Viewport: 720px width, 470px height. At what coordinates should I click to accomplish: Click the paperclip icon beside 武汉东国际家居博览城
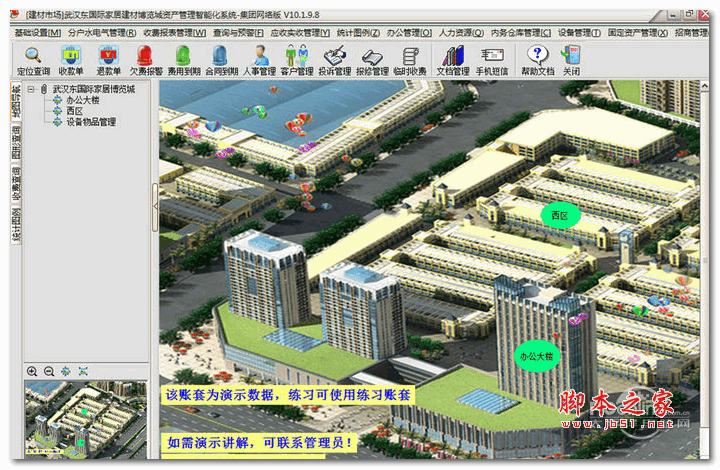[x=44, y=89]
